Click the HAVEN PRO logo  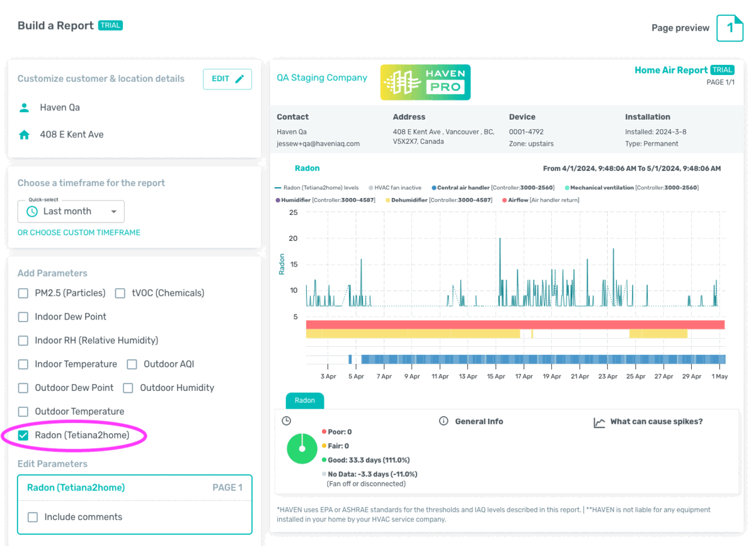coord(425,82)
